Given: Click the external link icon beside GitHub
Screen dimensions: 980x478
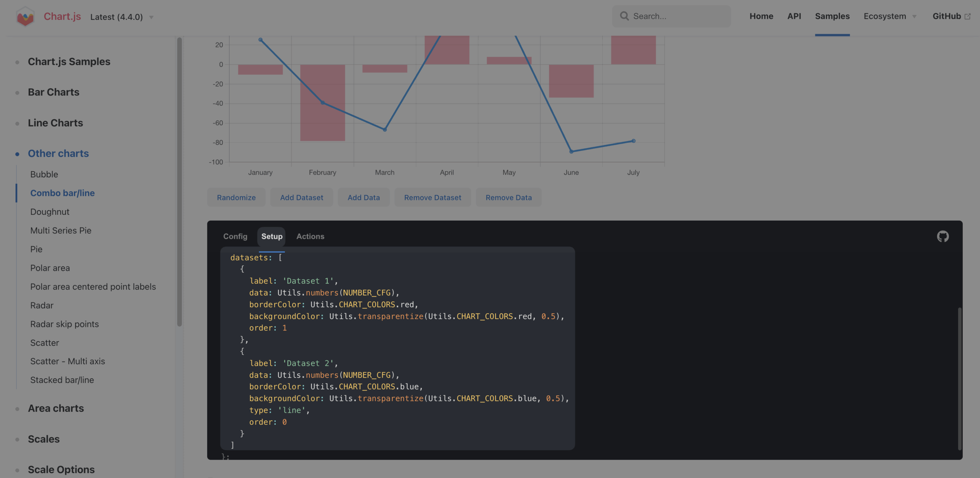Looking at the screenshot, I should click(969, 16).
